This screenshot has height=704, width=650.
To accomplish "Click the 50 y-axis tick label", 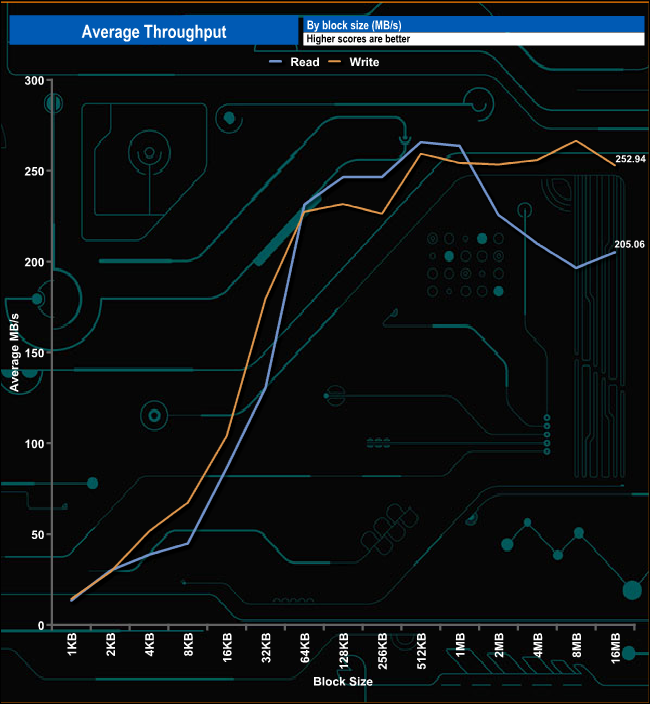I will click(38, 535).
